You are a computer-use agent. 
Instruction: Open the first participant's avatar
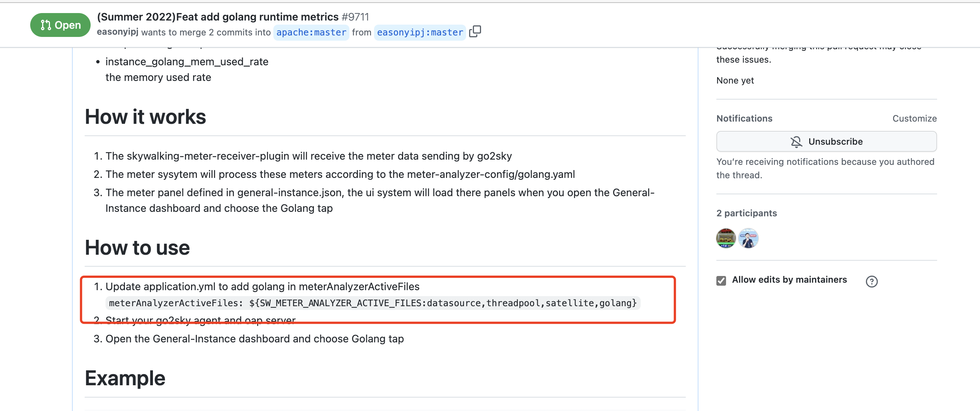pyautogui.click(x=725, y=238)
